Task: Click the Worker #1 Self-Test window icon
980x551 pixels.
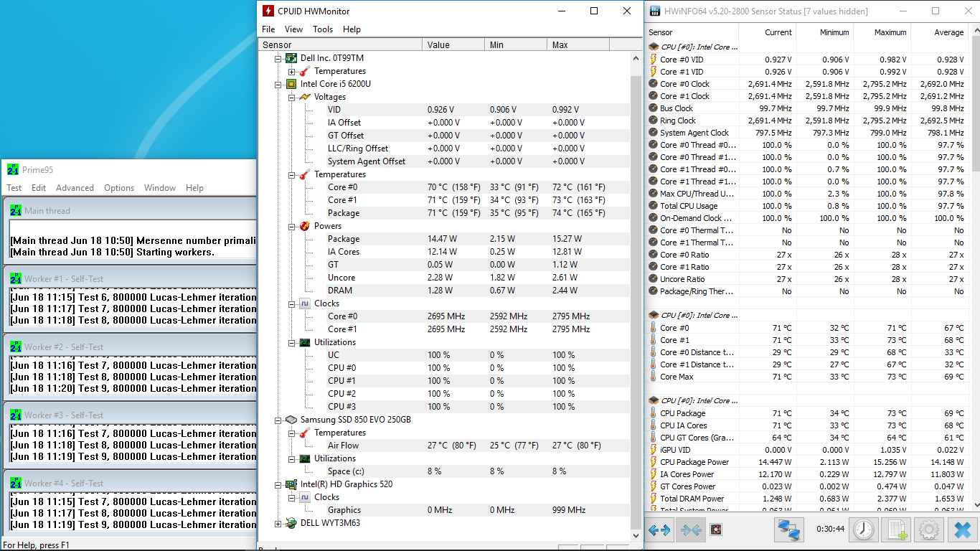Action: [16, 278]
